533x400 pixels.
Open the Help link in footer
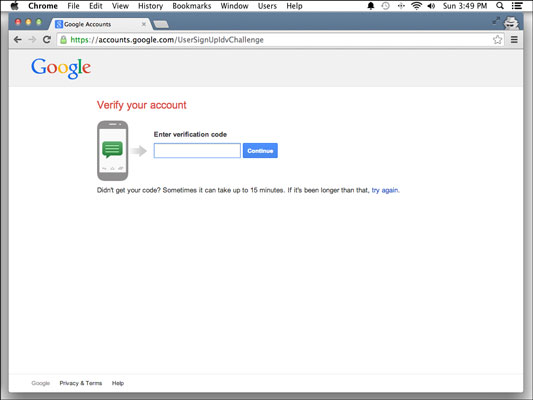click(118, 383)
